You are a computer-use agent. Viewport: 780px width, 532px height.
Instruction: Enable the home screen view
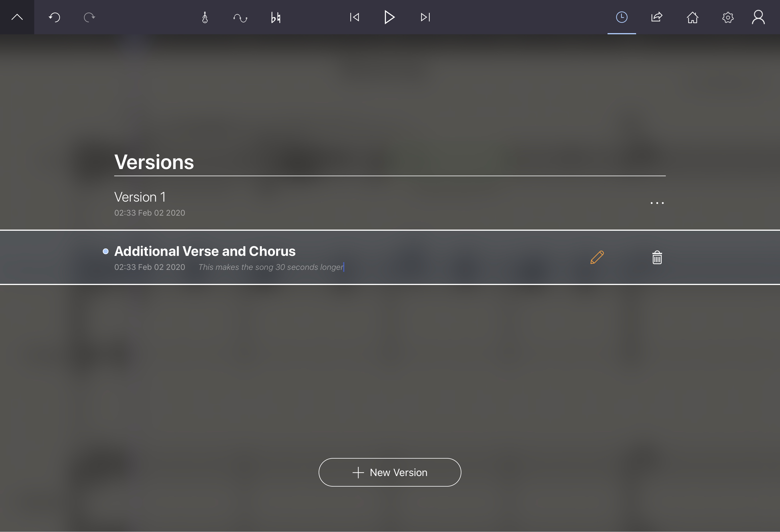[692, 17]
